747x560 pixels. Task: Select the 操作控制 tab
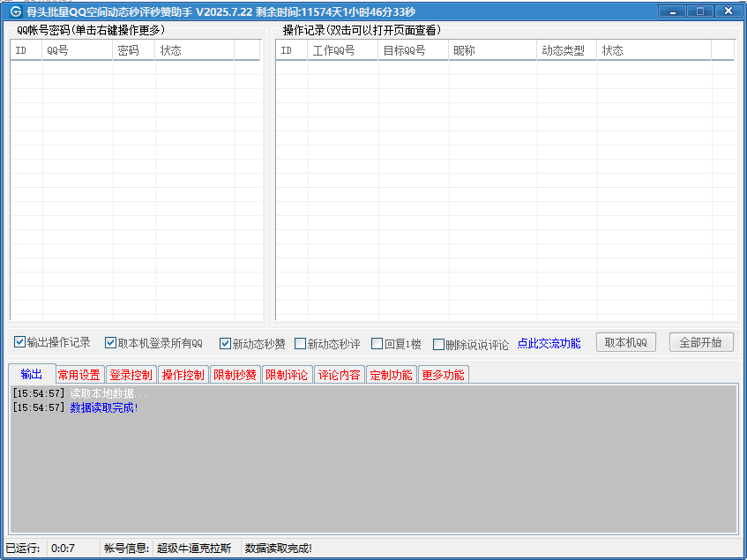[183, 375]
